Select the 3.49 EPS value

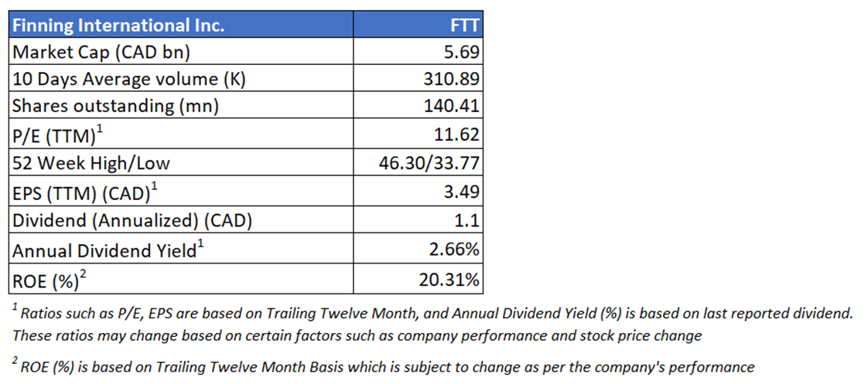462,191
